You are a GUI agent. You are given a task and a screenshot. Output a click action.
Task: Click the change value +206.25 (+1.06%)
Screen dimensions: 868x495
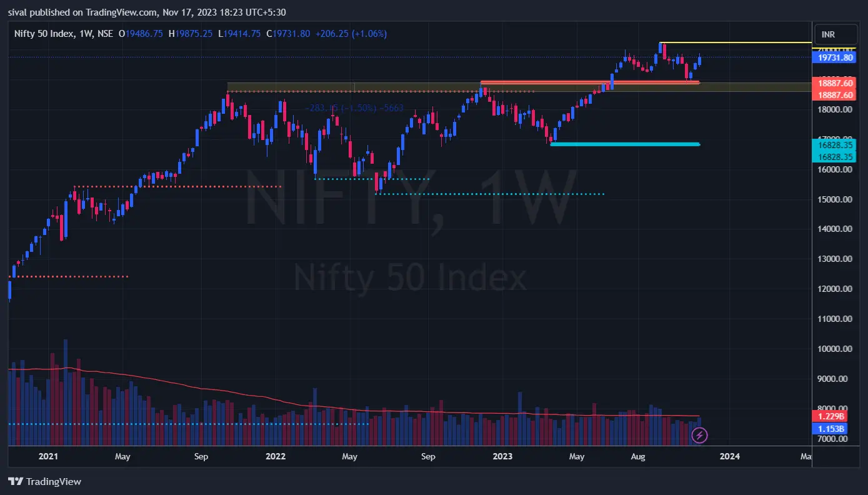pyautogui.click(x=350, y=34)
